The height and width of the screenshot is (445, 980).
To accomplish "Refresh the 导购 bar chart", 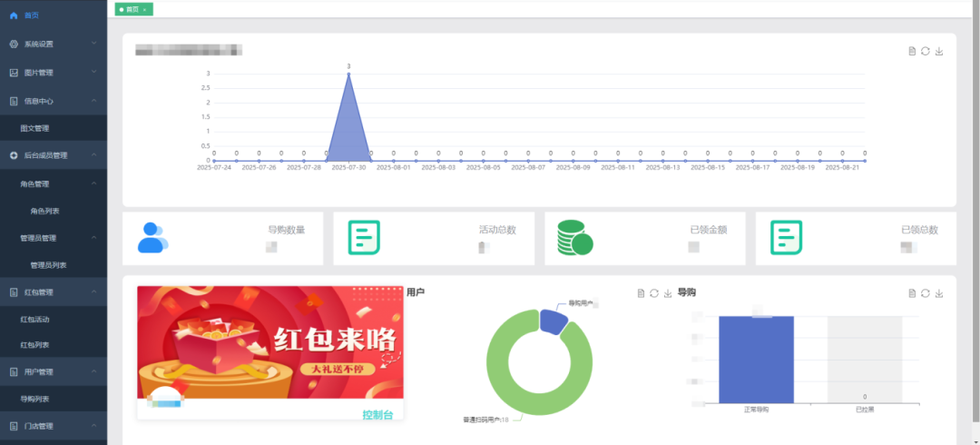I will tap(926, 293).
